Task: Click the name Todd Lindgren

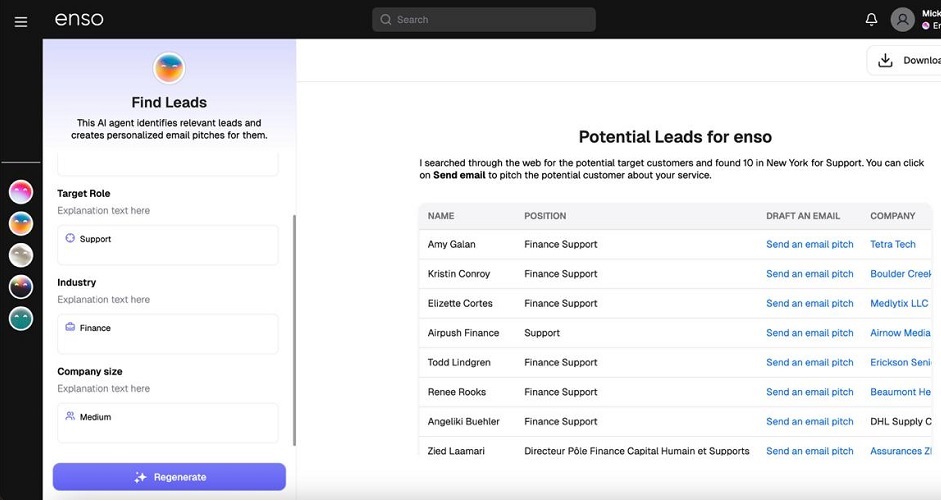Action: point(458,363)
